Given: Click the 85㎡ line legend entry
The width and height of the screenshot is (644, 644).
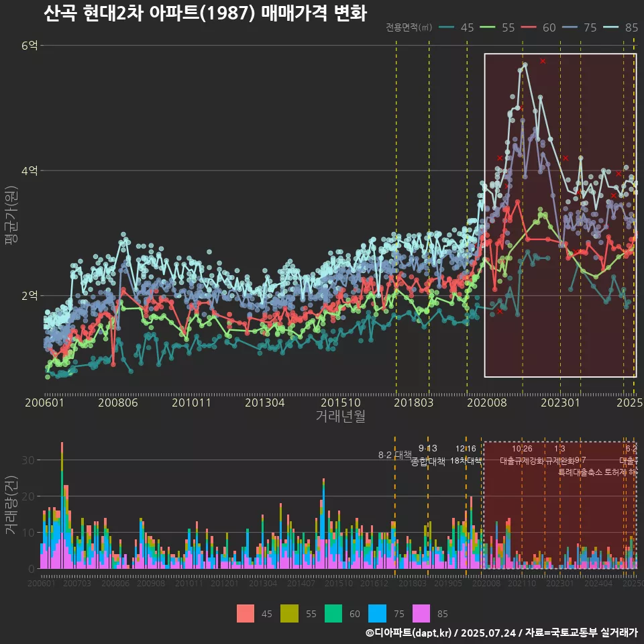Looking at the screenshot, I should (x=620, y=28).
